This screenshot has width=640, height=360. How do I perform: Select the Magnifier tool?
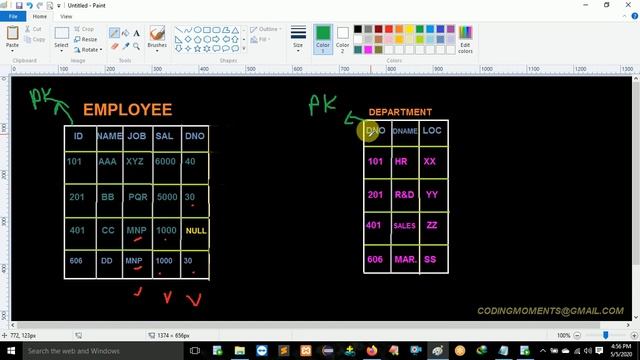137,47
